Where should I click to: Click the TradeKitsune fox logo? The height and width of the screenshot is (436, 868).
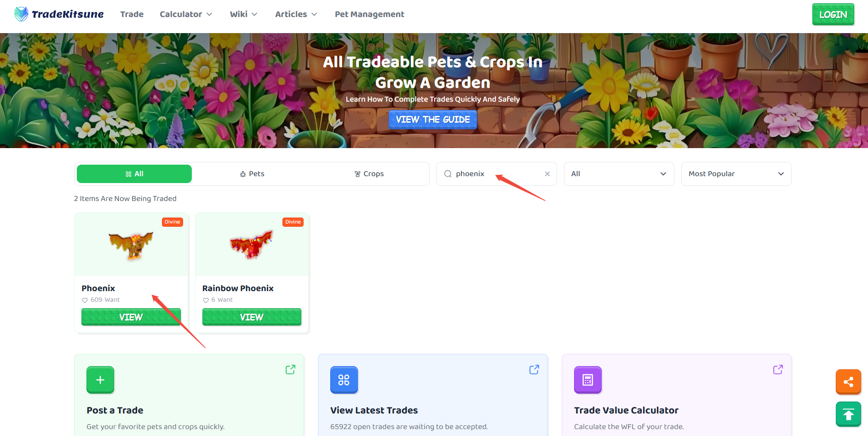click(21, 14)
